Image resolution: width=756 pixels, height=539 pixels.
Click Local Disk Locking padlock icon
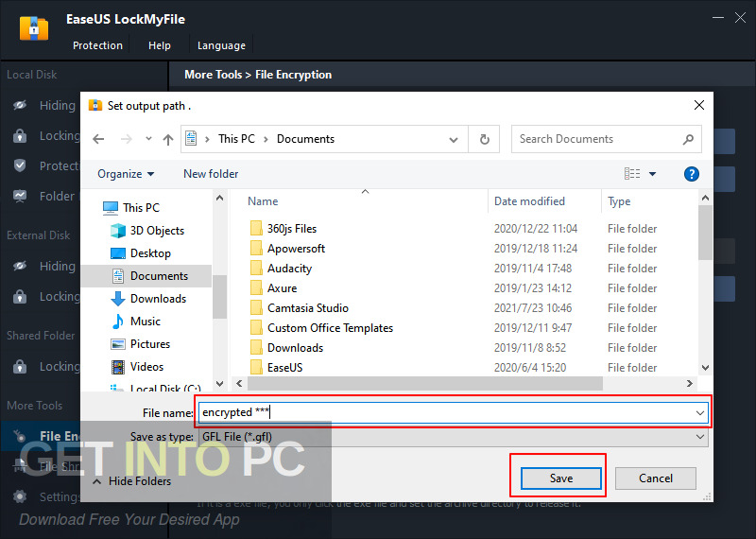[x=20, y=135]
